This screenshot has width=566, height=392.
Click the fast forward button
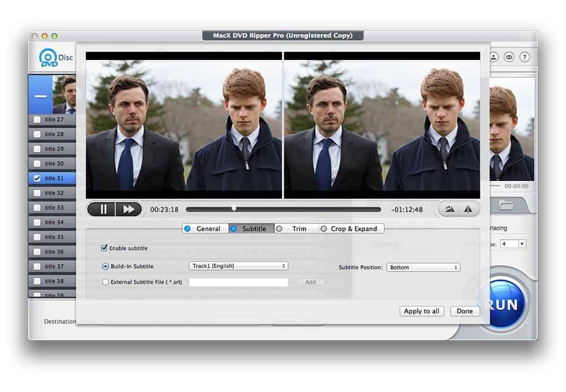(128, 209)
